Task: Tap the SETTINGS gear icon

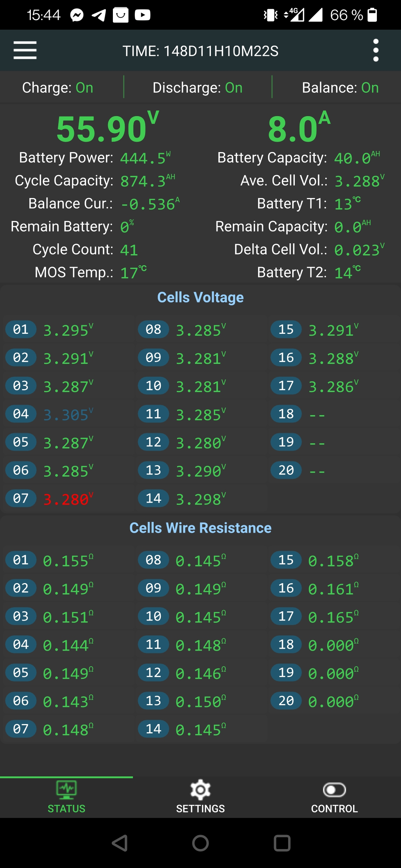Action: [200, 790]
